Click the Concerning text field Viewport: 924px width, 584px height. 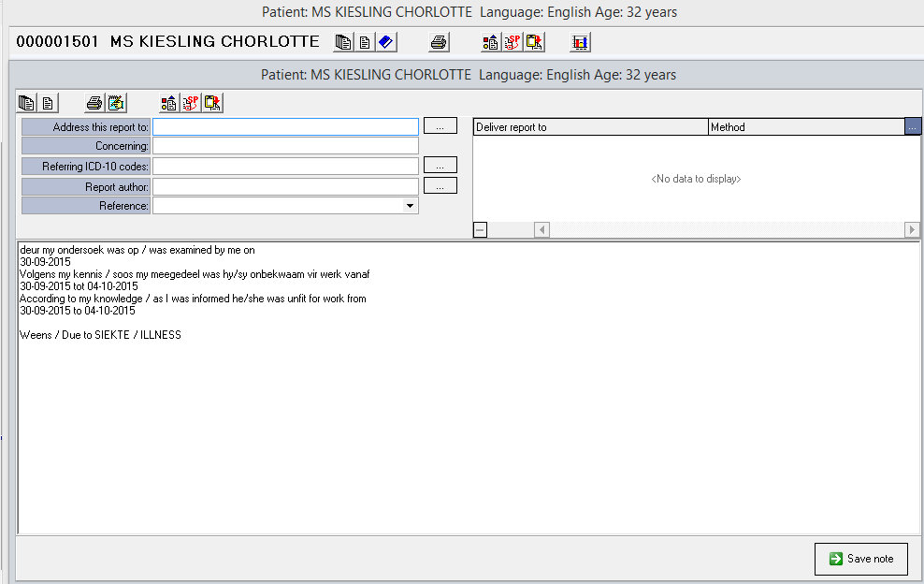pyautogui.click(x=285, y=146)
